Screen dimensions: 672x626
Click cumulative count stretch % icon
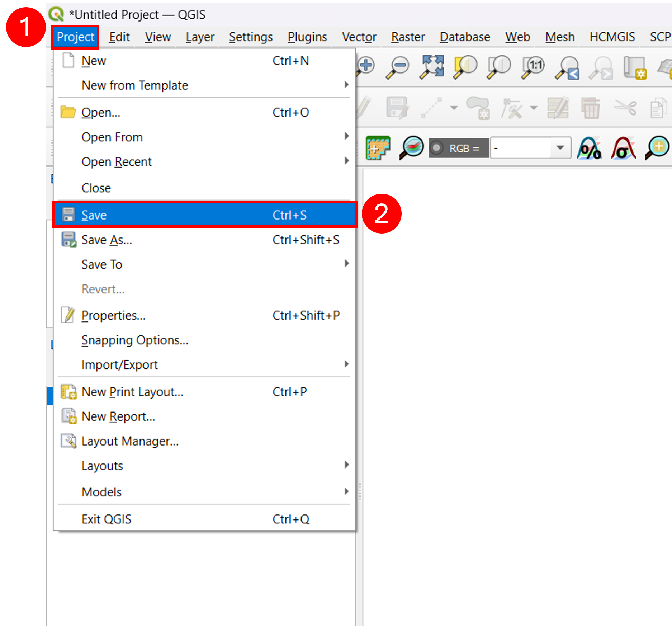[x=589, y=148]
